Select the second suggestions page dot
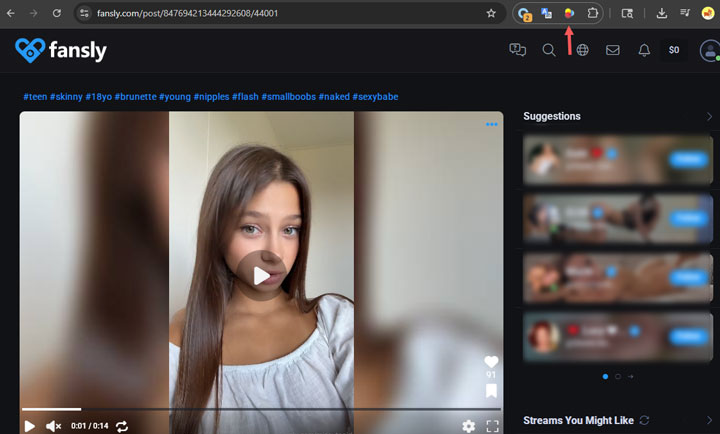The image size is (720, 434). [x=618, y=377]
